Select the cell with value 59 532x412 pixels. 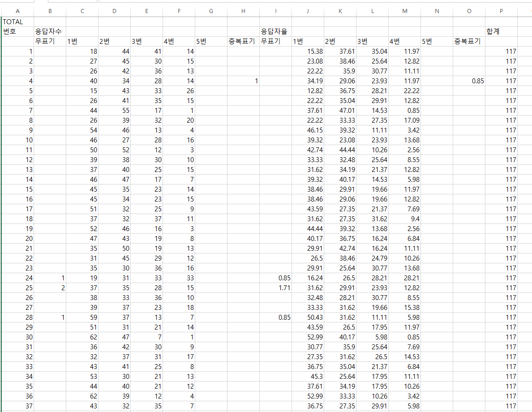tap(82, 318)
